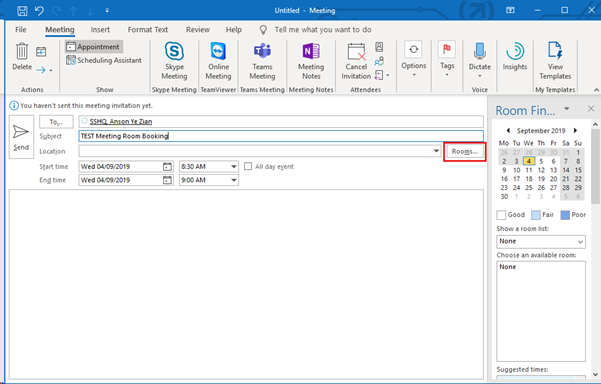The height and width of the screenshot is (384, 601).
Task: Open the Scheduling Assistant
Action: (104, 60)
